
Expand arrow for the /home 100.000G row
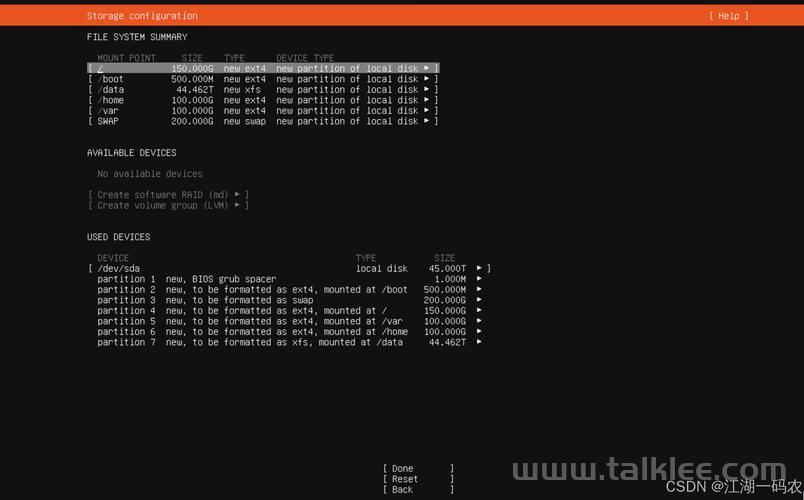[426, 100]
